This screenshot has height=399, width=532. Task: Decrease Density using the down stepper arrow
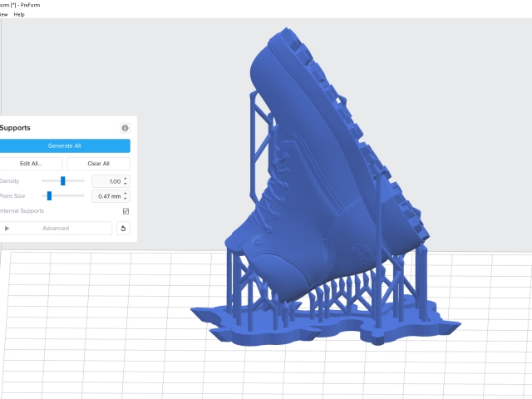(x=126, y=184)
